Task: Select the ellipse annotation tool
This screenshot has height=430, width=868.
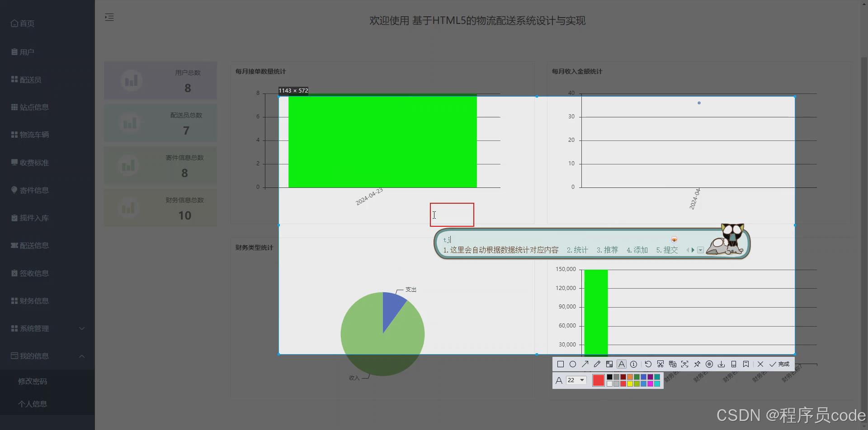Action: [x=573, y=365]
